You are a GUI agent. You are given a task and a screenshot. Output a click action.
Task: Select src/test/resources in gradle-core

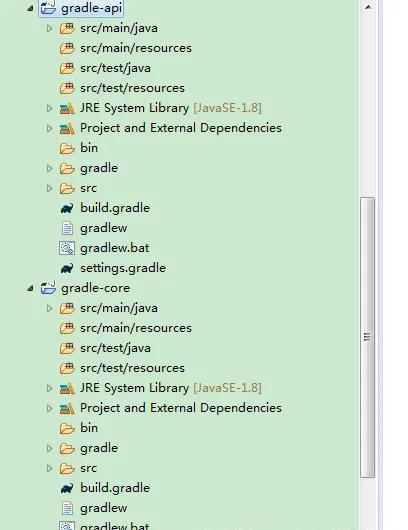click(x=133, y=368)
